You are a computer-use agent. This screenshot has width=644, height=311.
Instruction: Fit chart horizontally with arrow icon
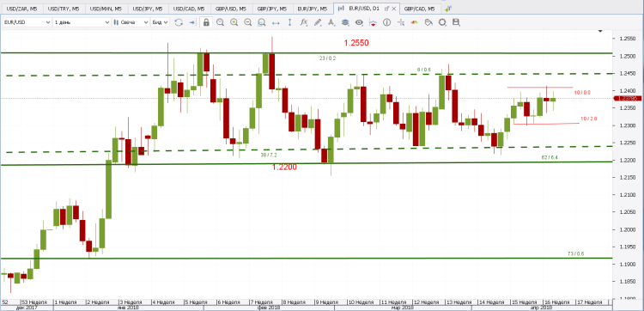click(x=276, y=22)
